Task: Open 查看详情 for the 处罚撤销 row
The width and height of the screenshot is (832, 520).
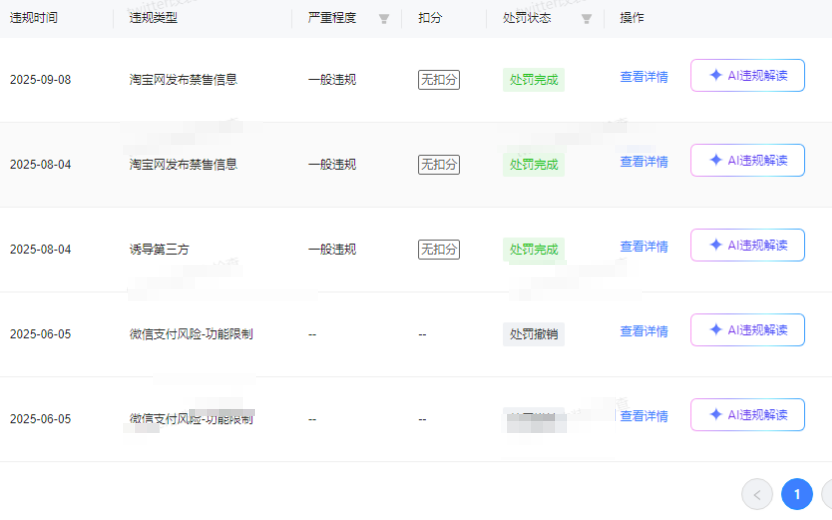Action: 644,332
